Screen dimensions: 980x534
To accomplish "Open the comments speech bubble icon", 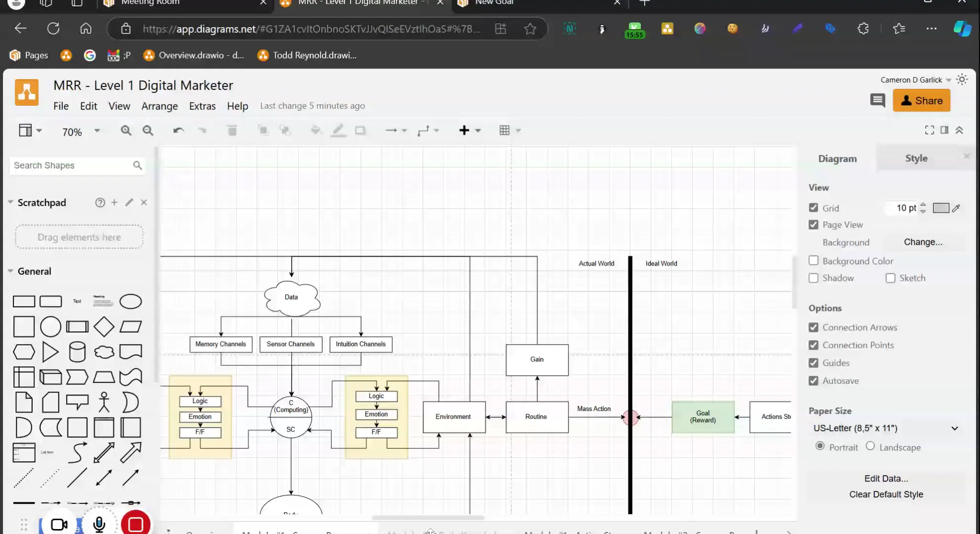I will (x=878, y=101).
